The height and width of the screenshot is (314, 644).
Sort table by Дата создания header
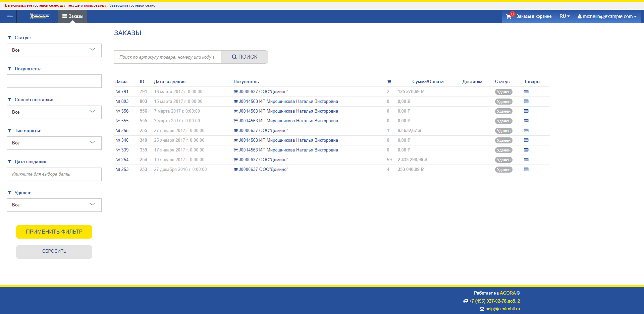pyautogui.click(x=170, y=82)
